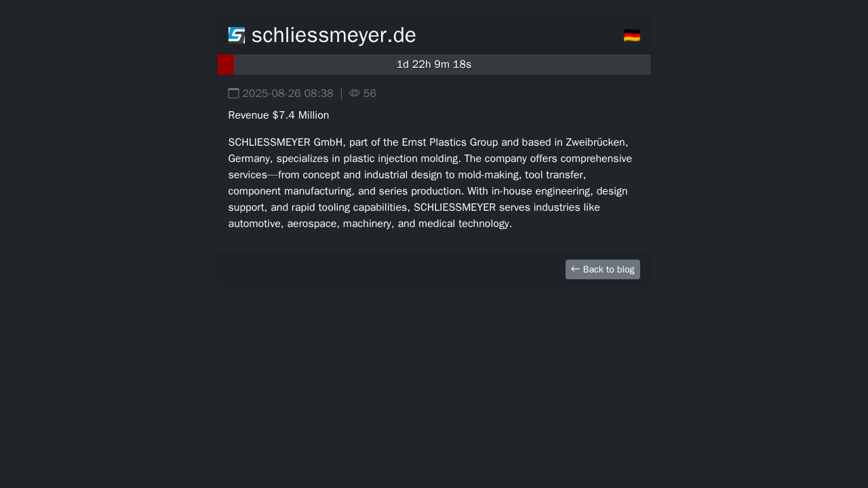Click the word Zweibrücken in the description
The image size is (868, 488).
tap(595, 142)
